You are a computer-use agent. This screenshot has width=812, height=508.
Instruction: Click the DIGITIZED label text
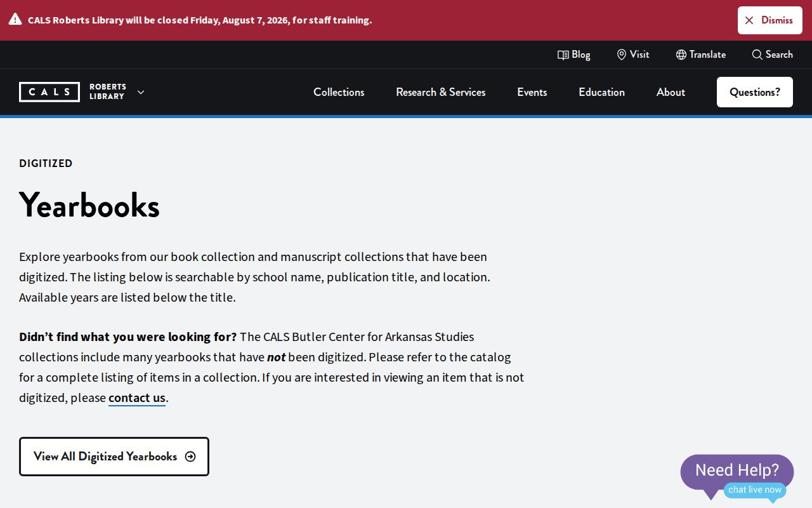[x=46, y=163]
